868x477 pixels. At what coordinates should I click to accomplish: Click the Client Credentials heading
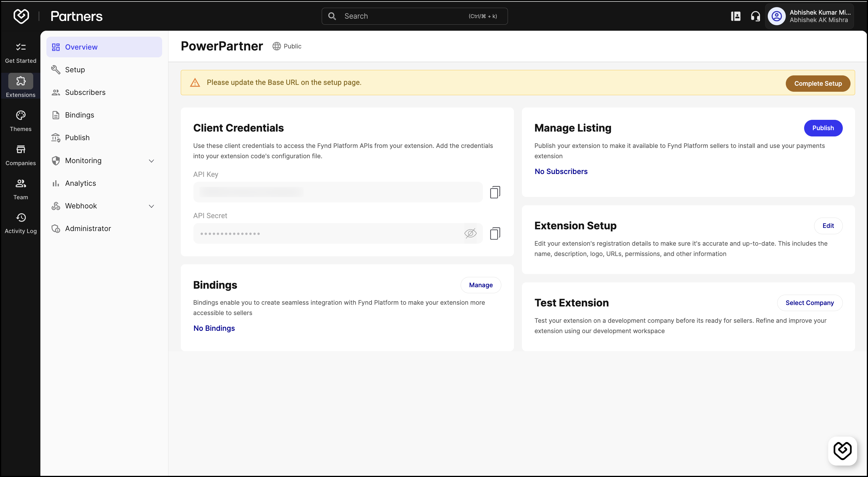click(238, 128)
